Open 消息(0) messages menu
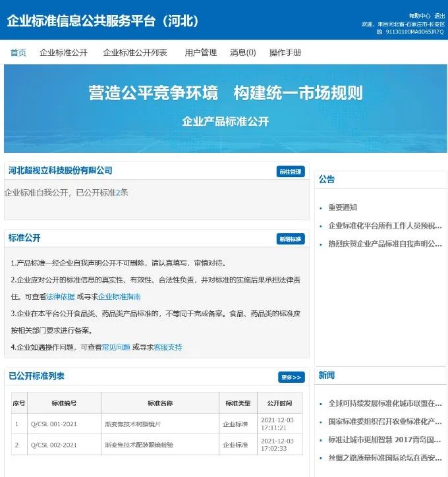 (242, 53)
